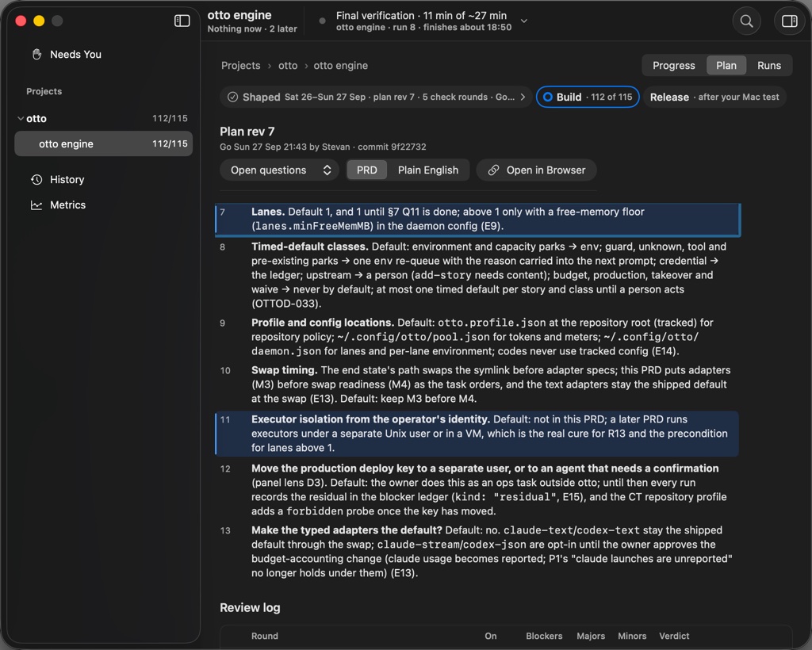Select the Plan tab
The height and width of the screenshot is (650, 812).
pos(726,66)
